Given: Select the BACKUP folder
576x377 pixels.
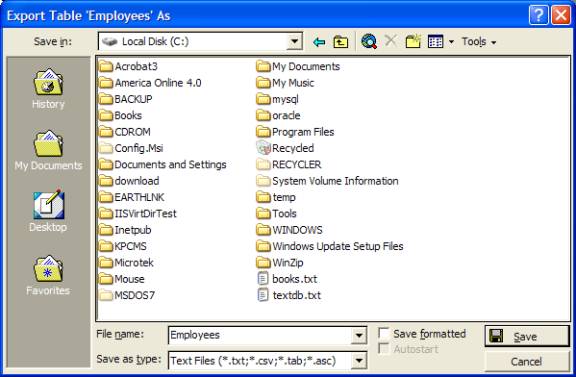Looking at the screenshot, I should (x=126, y=99).
